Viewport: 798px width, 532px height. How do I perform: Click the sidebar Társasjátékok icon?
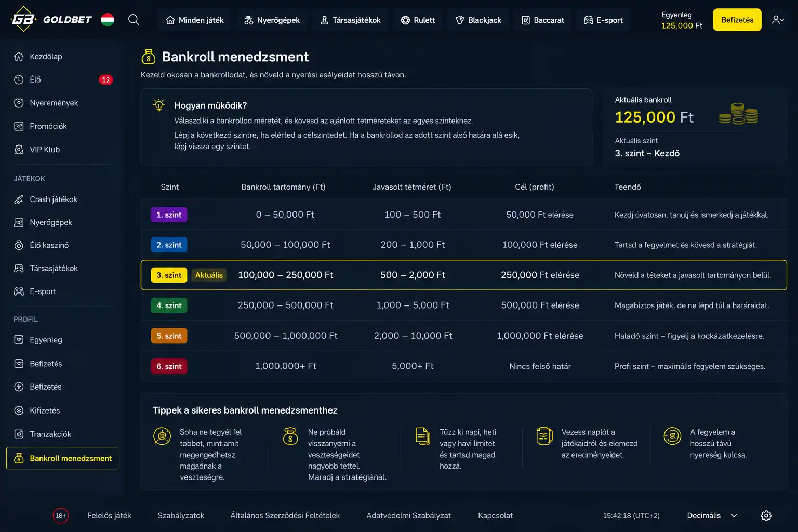[x=19, y=268]
